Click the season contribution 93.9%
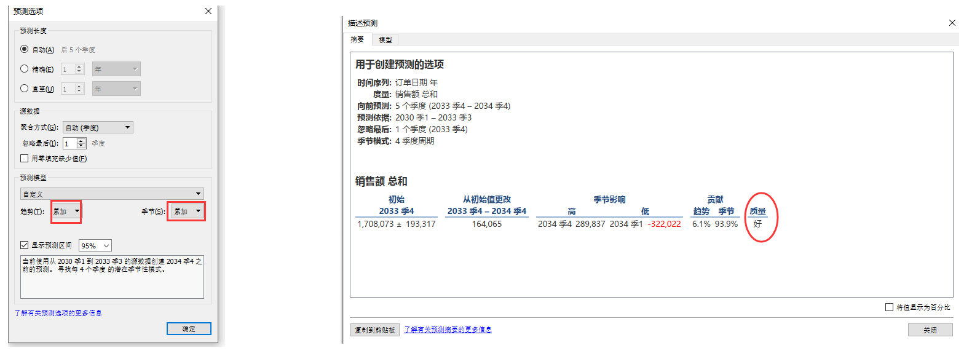 click(x=726, y=224)
